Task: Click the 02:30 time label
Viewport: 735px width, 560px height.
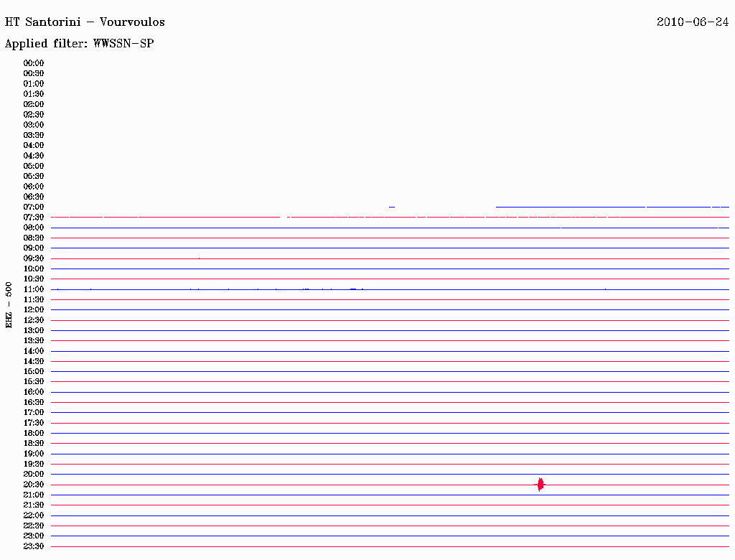Action: coord(34,114)
